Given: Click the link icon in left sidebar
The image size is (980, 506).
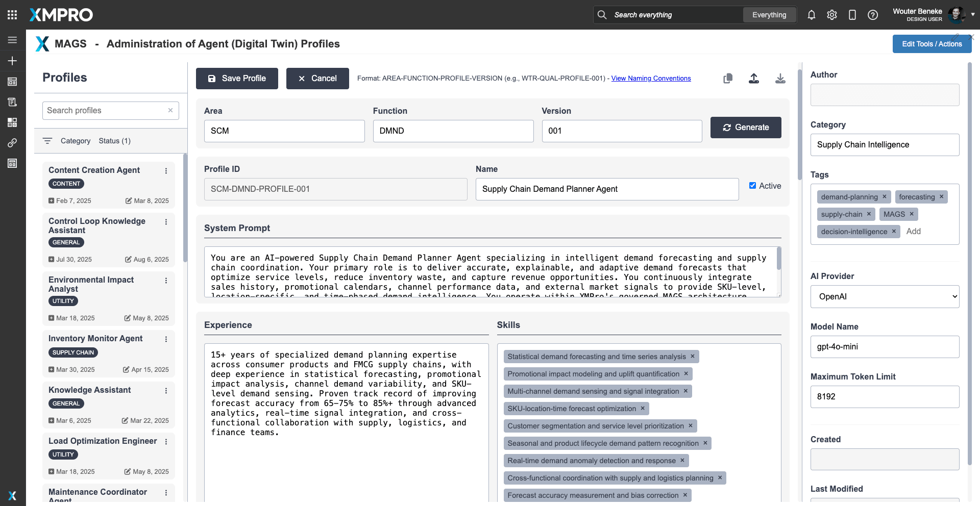Looking at the screenshot, I should [x=12, y=143].
